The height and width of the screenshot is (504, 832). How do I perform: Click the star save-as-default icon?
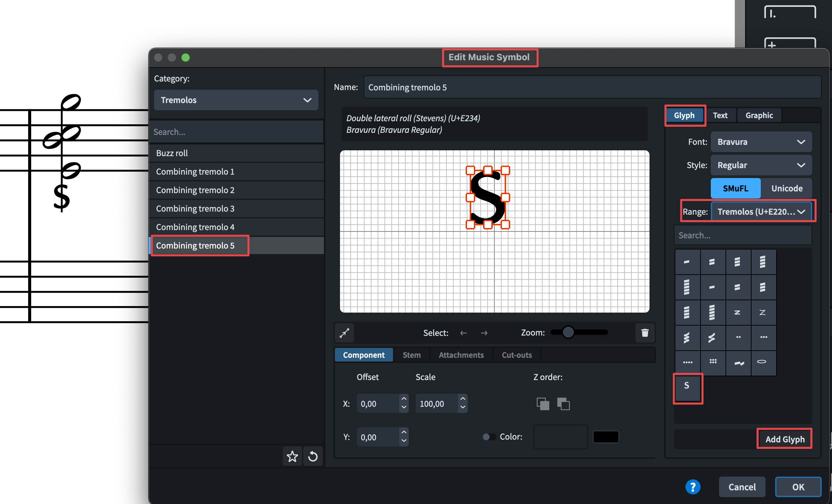292,456
